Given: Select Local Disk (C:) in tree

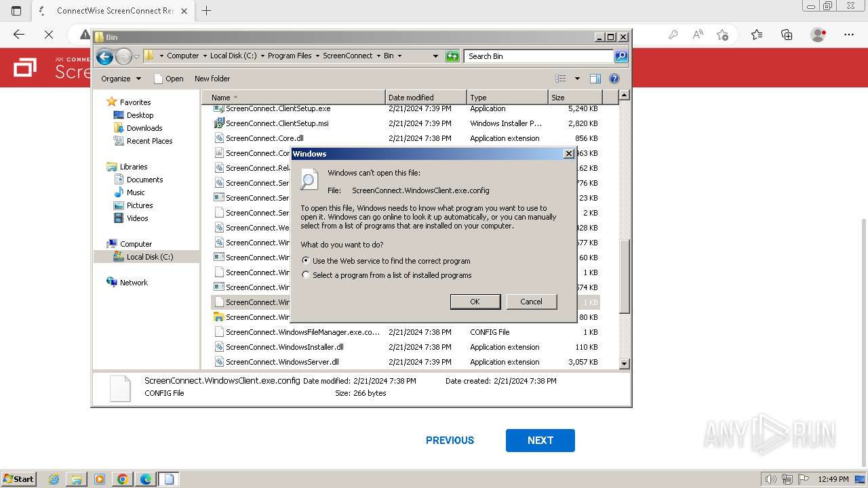Looking at the screenshot, I should pos(149,257).
